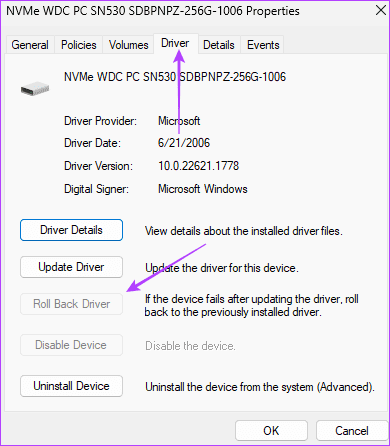The width and height of the screenshot is (390, 446).
Task: Click the 'Uninstall the device from the system' text
Action: (x=260, y=387)
